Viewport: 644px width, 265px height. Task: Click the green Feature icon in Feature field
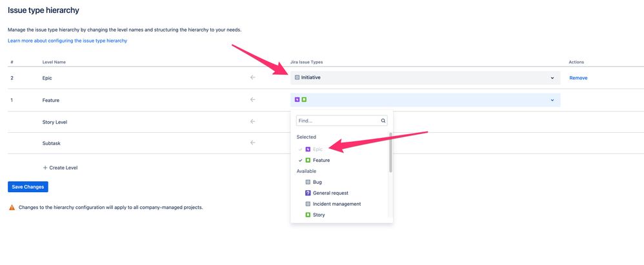coord(304,99)
